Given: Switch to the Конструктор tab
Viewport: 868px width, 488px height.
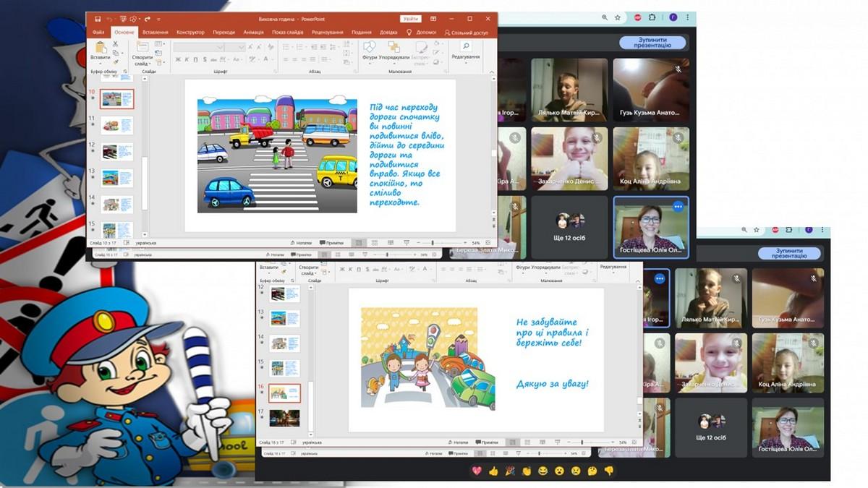Looking at the screenshot, I should 190,33.
